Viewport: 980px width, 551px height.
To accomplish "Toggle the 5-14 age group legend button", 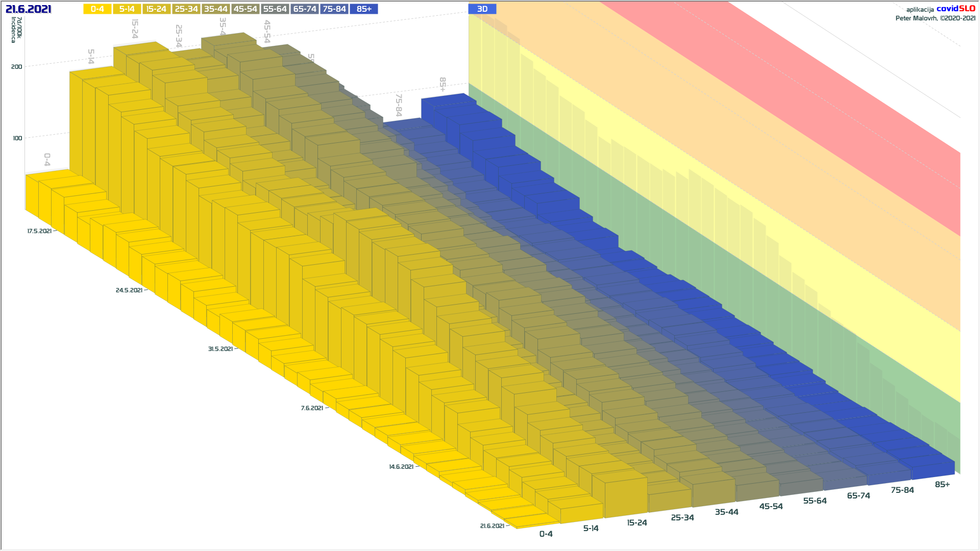I will click(127, 9).
